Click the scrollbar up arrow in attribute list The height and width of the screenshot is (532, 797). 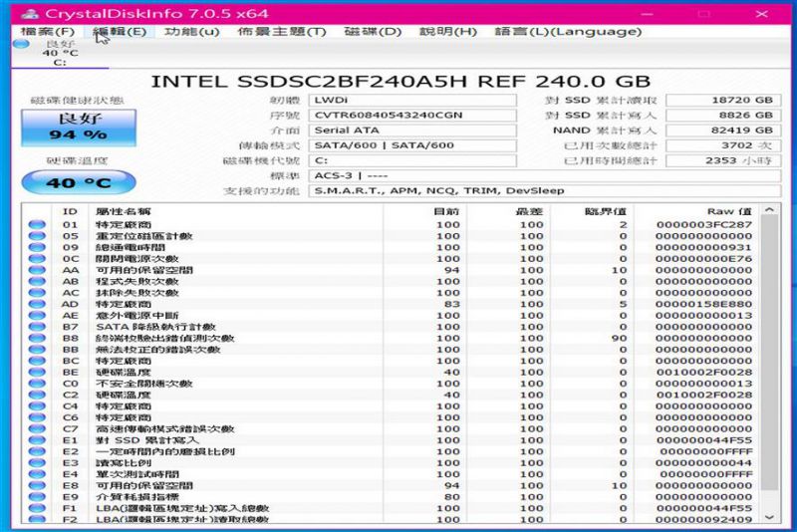pyautogui.click(x=769, y=210)
